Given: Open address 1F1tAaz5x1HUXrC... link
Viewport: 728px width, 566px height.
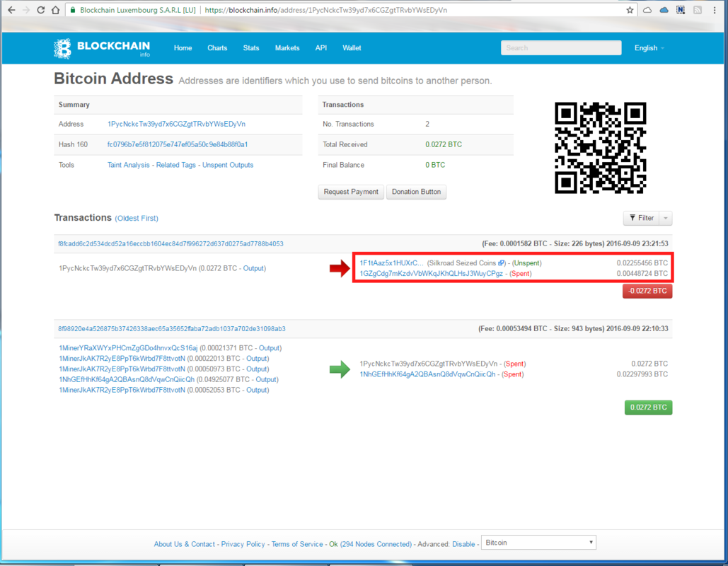Looking at the screenshot, I should 391,262.
